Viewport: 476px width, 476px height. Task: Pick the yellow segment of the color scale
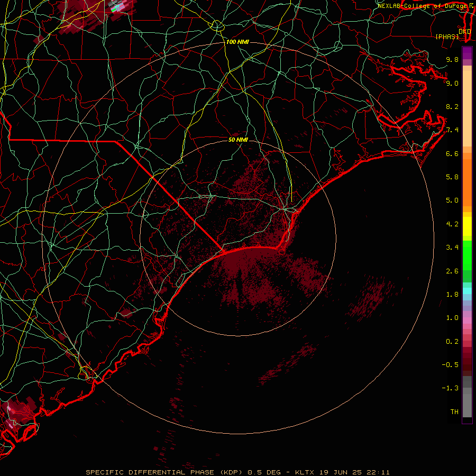click(x=467, y=226)
